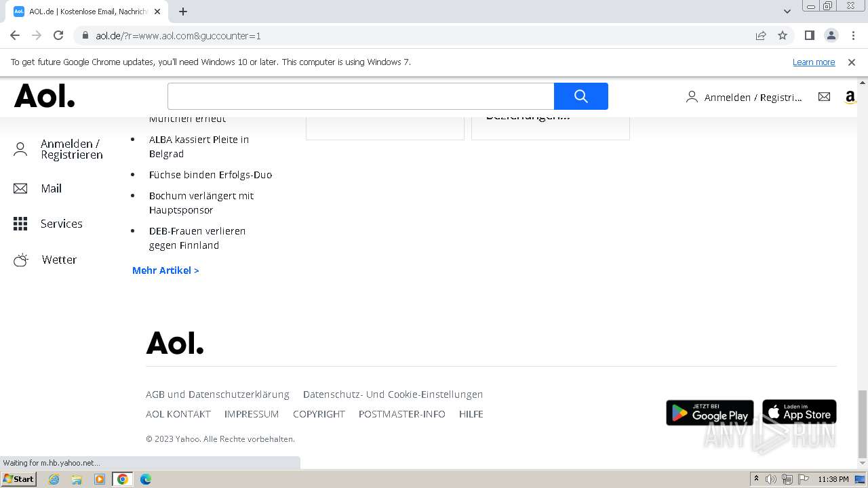The width and height of the screenshot is (868, 488).
Task: Go back with browser back arrow
Action: tap(15, 35)
